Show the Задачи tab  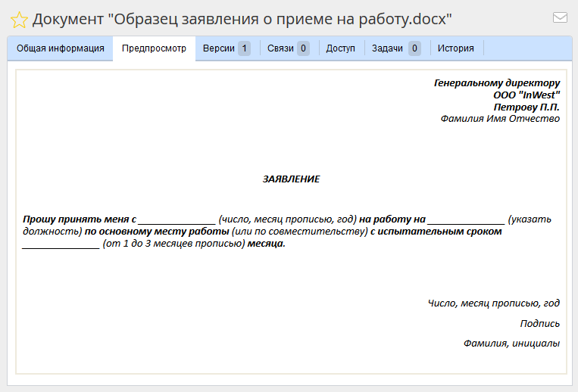coord(388,48)
